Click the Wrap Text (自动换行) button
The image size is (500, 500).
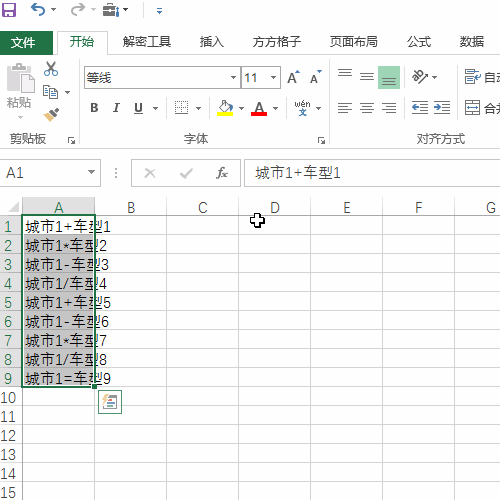pyautogui.click(x=482, y=77)
